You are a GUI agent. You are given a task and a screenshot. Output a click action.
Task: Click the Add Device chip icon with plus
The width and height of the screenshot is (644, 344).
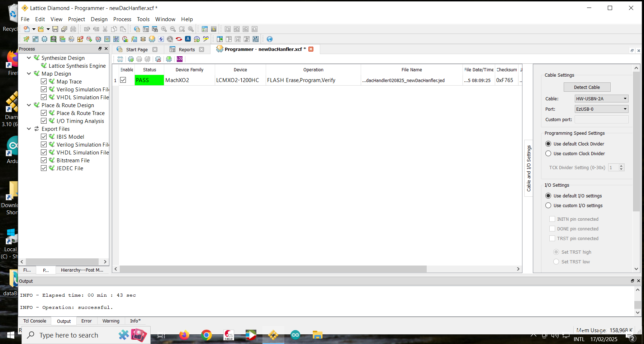point(131,59)
